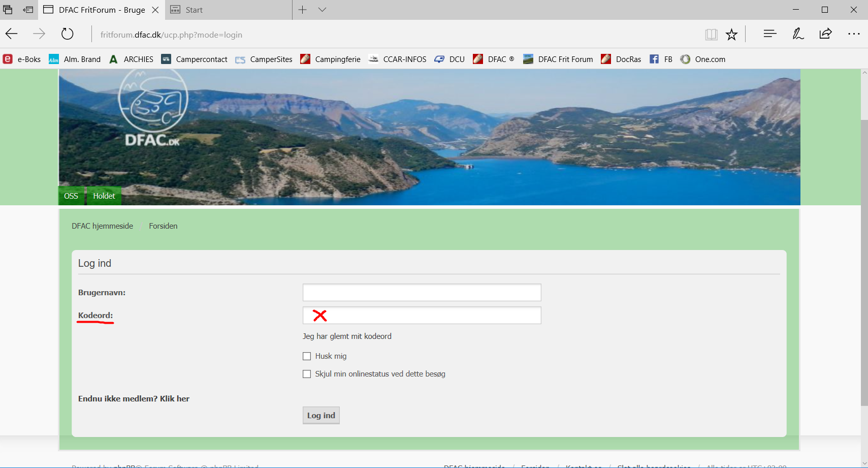Go to Forsiden link
The image size is (868, 468).
click(x=163, y=226)
